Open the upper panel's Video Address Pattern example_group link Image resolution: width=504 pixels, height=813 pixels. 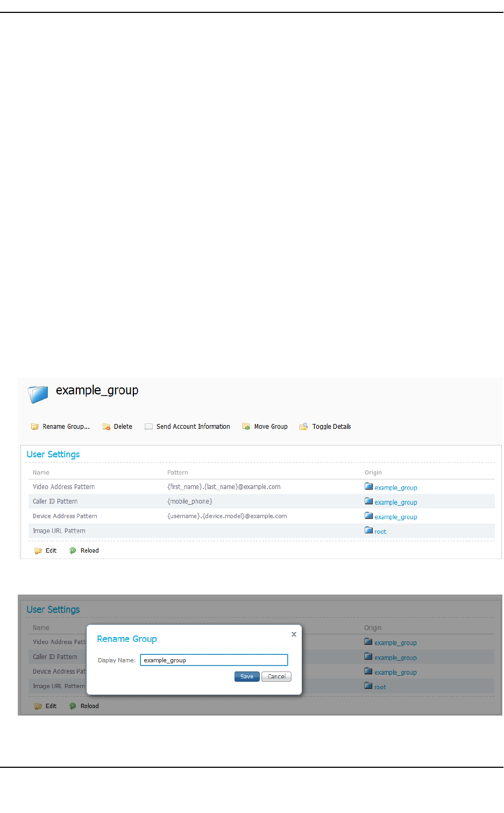(396, 488)
